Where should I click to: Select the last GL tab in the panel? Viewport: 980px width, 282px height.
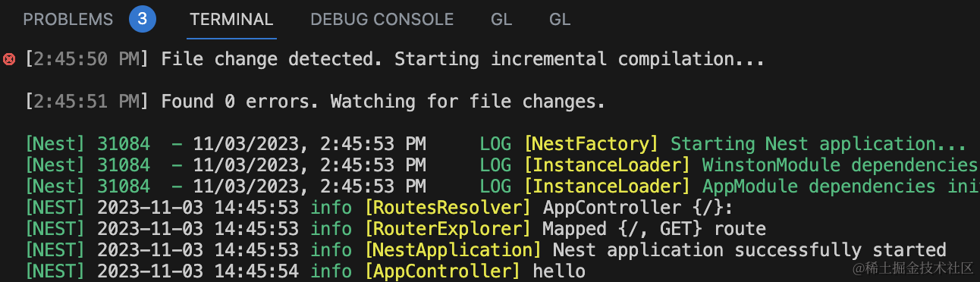click(x=560, y=20)
